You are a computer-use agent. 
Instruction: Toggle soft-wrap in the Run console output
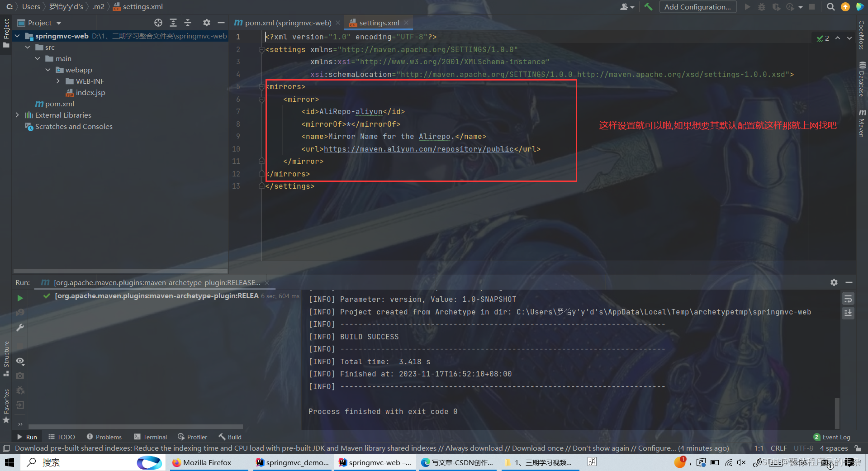(x=848, y=299)
